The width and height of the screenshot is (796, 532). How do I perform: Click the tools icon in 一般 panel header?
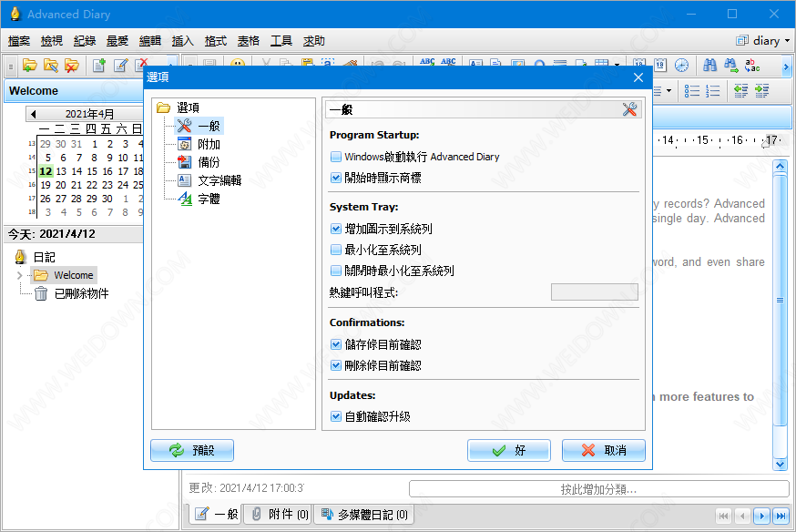(x=629, y=109)
